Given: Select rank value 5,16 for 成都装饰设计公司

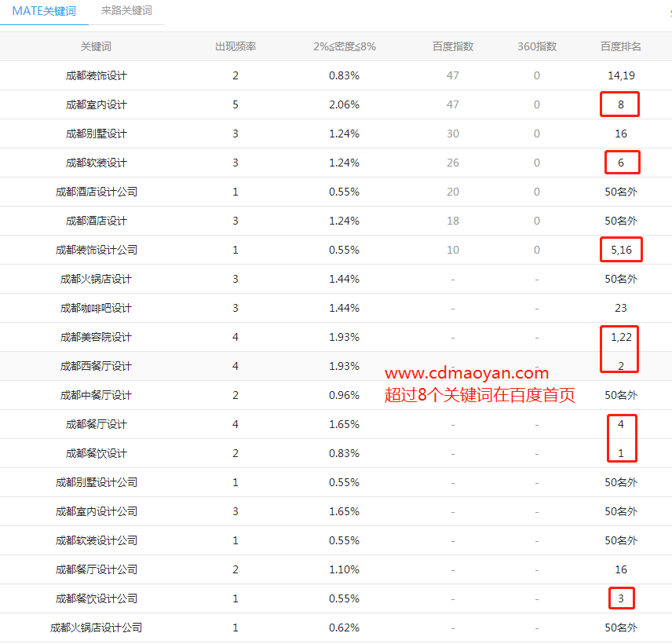Looking at the screenshot, I should 621,250.
